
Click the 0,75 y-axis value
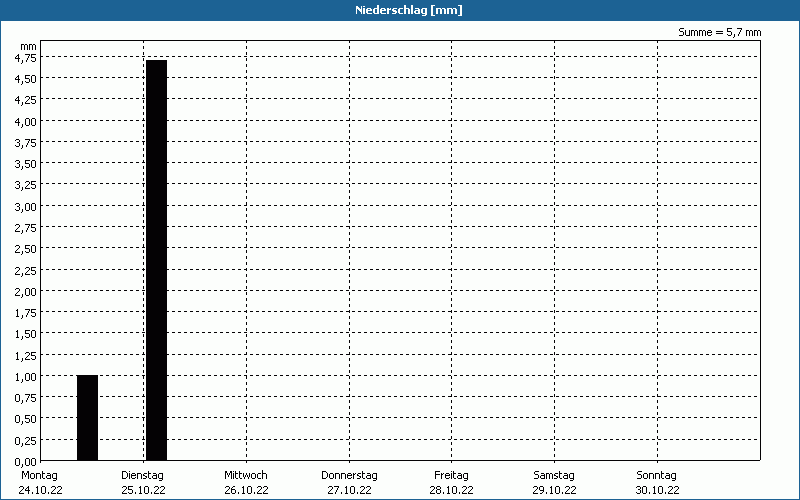pyautogui.click(x=26, y=398)
